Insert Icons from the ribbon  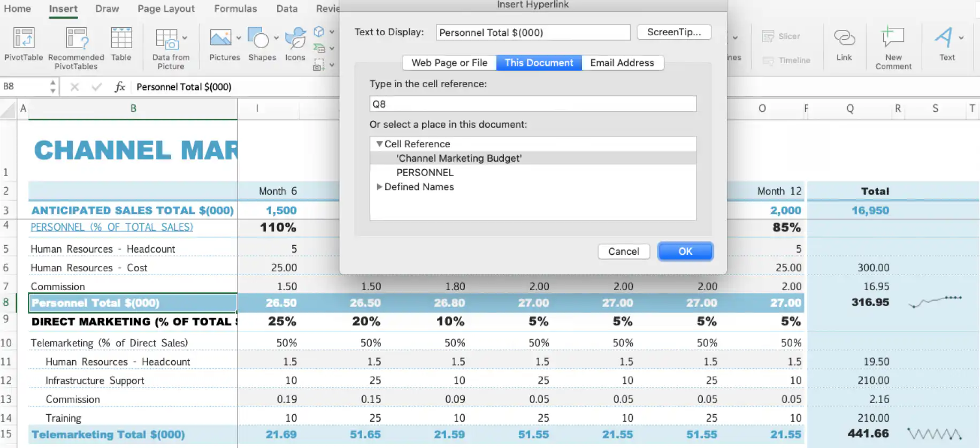(x=295, y=44)
